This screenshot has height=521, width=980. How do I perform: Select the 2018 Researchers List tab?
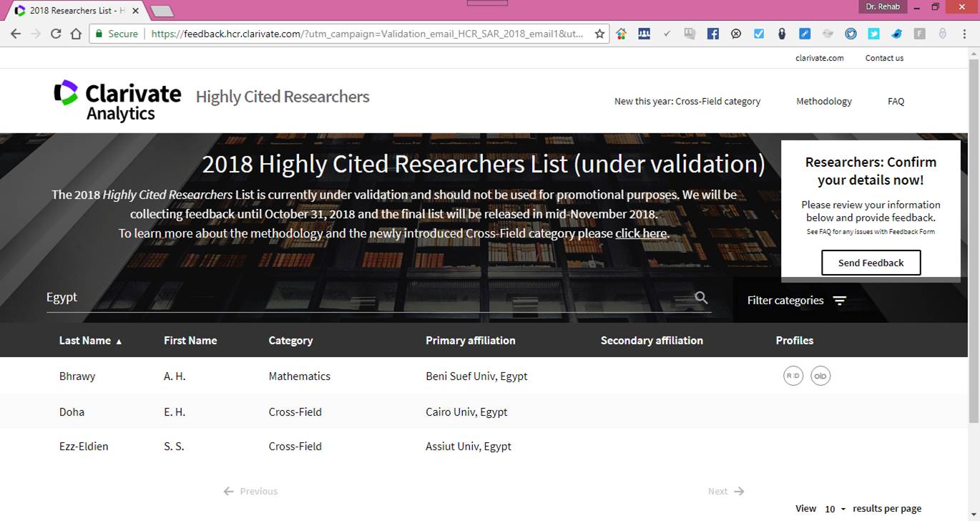[75, 11]
